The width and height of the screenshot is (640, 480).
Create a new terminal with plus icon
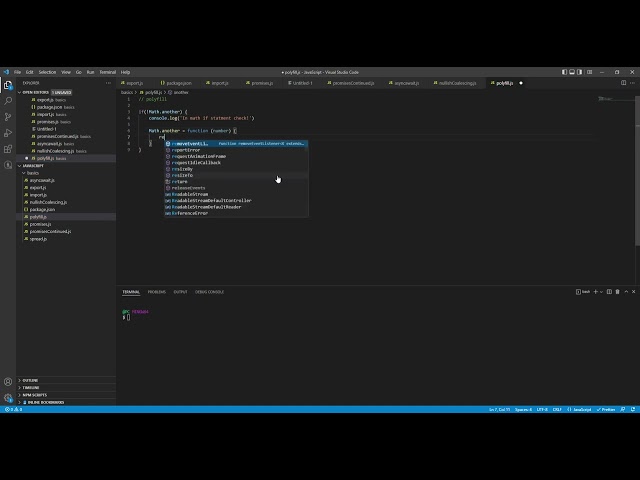coord(596,292)
